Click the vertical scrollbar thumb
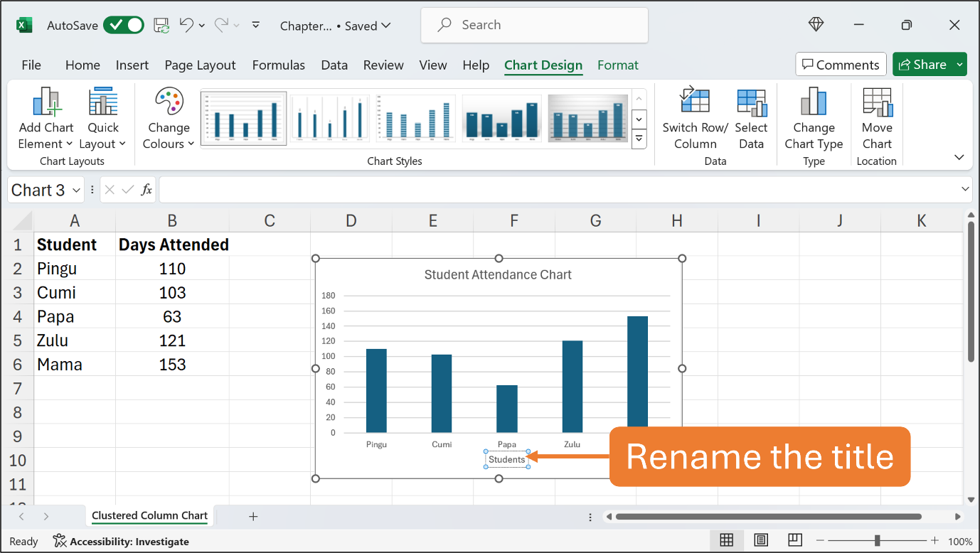980x553 pixels. pyautogui.click(x=971, y=291)
